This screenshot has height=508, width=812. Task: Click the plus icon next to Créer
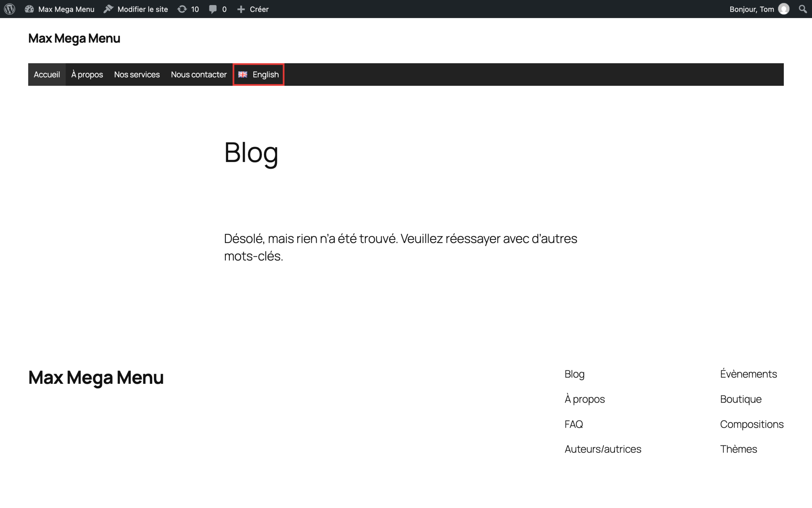241,10
